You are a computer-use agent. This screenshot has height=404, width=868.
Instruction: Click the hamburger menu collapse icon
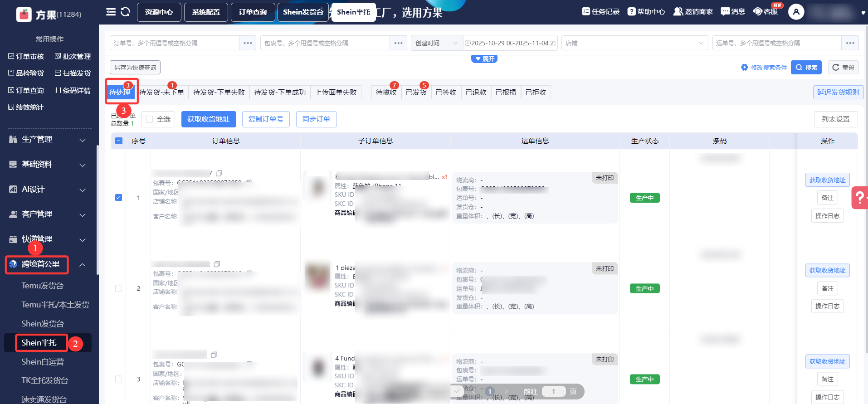pyautogui.click(x=111, y=12)
